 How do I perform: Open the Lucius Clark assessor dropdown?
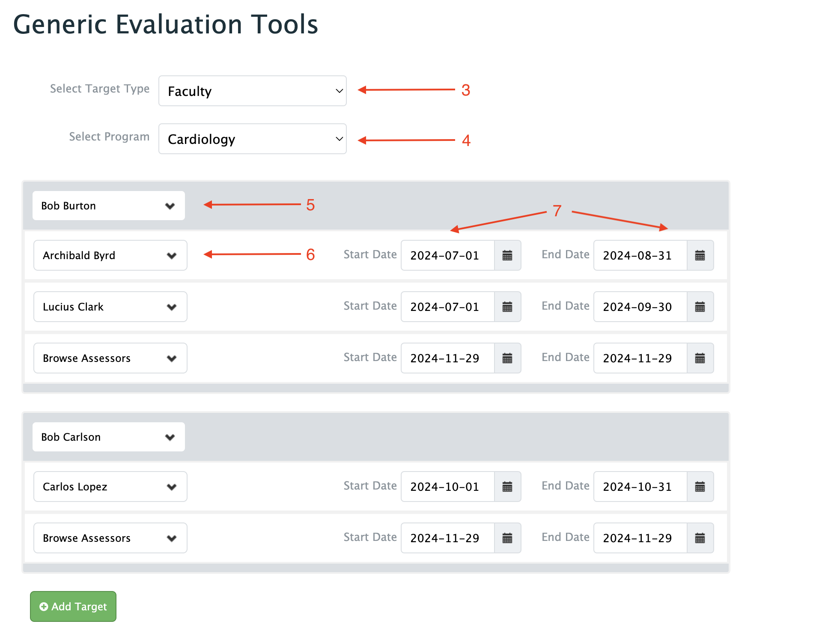[x=110, y=307]
